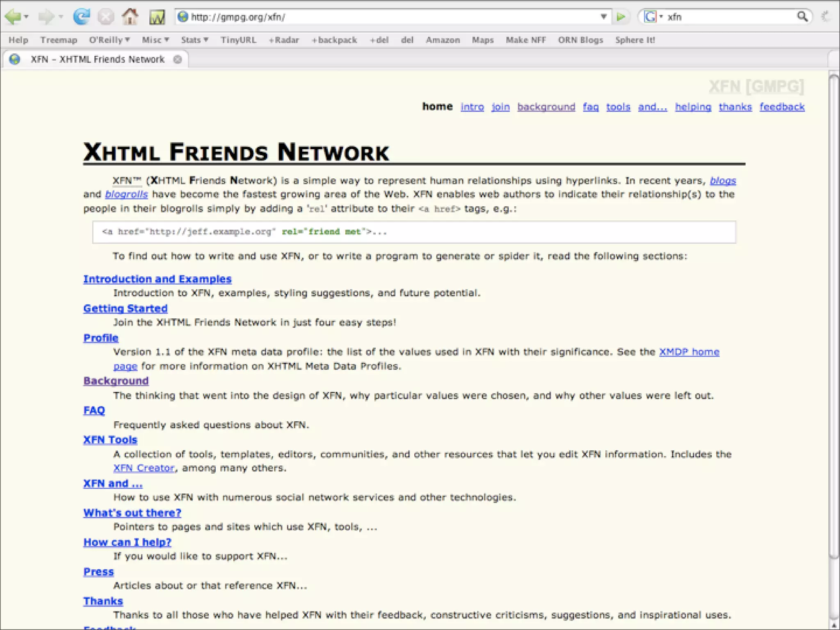Click the gray Stop loading icon
The image size is (840, 630).
pos(105,17)
